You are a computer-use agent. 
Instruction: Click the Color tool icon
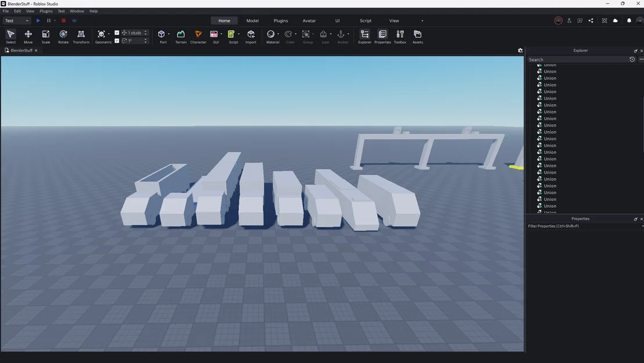(x=288, y=34)
